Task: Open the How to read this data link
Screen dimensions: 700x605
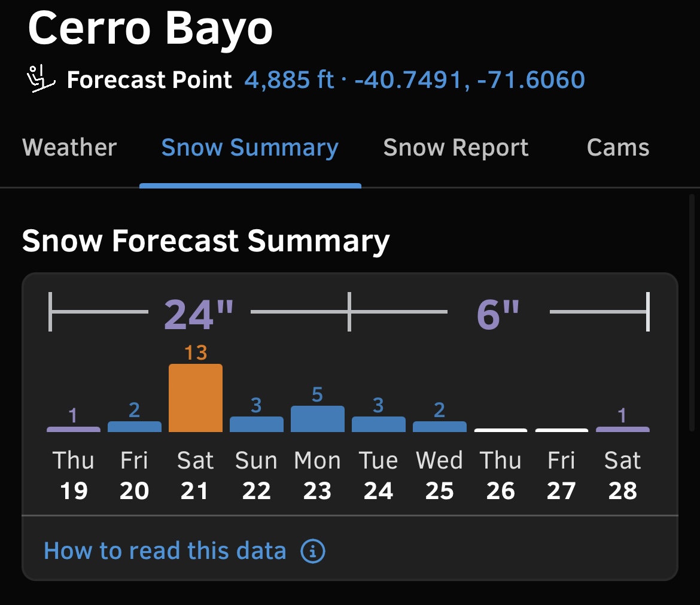Action: (x=165, y=551)
